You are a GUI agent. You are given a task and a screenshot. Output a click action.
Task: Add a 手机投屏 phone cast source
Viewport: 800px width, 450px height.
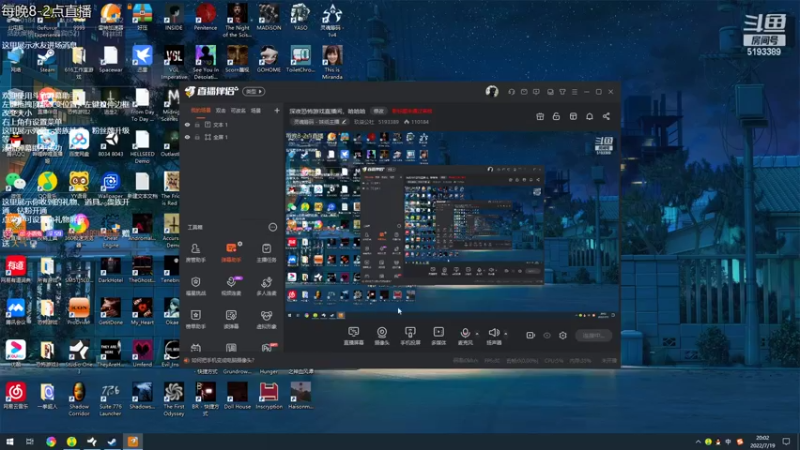(410, 336)
